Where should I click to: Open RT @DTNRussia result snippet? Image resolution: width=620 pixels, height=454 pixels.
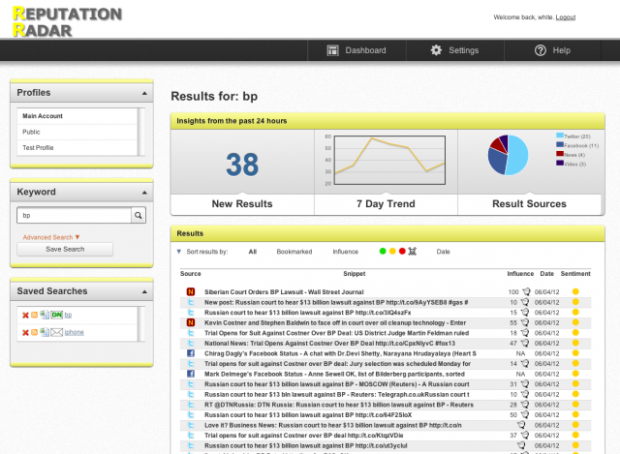click(339, 405)
